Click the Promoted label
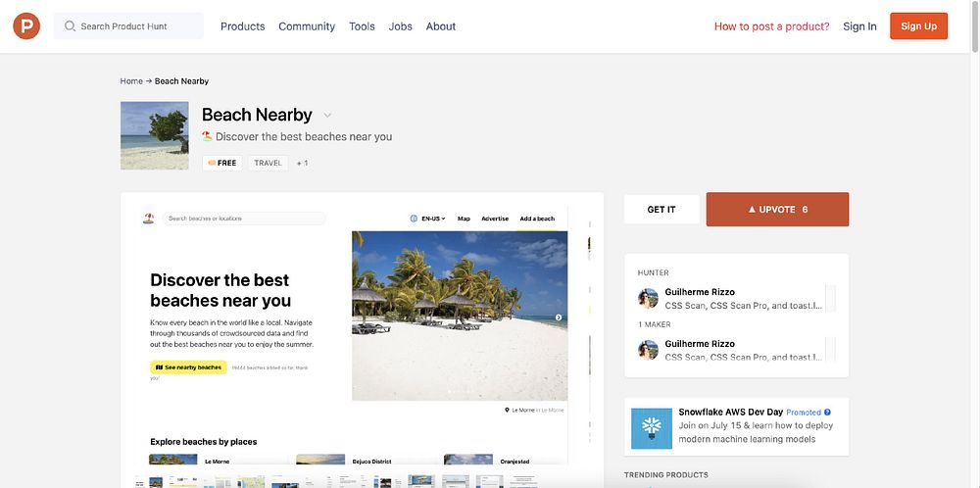 804,413
